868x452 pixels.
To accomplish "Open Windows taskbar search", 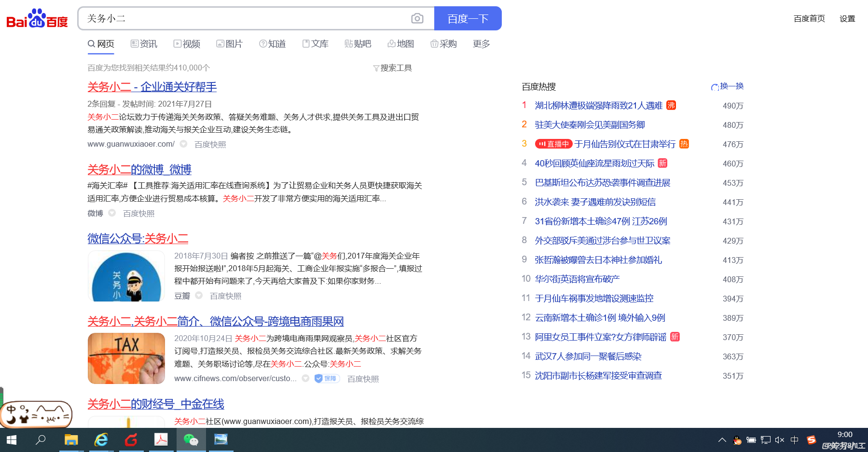I will pos(41,440).
